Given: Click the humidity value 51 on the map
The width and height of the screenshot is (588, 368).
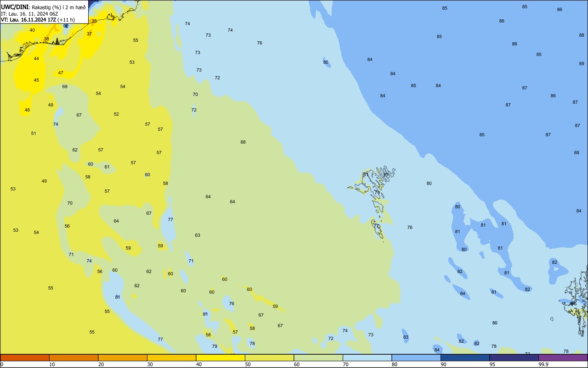Looking at the screenshot, I should [34, 134].
